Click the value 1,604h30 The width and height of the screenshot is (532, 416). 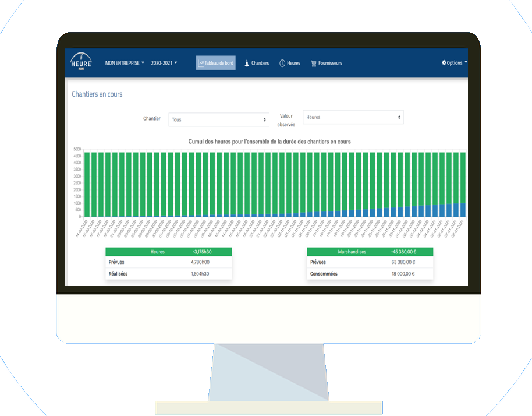[200, 274]
